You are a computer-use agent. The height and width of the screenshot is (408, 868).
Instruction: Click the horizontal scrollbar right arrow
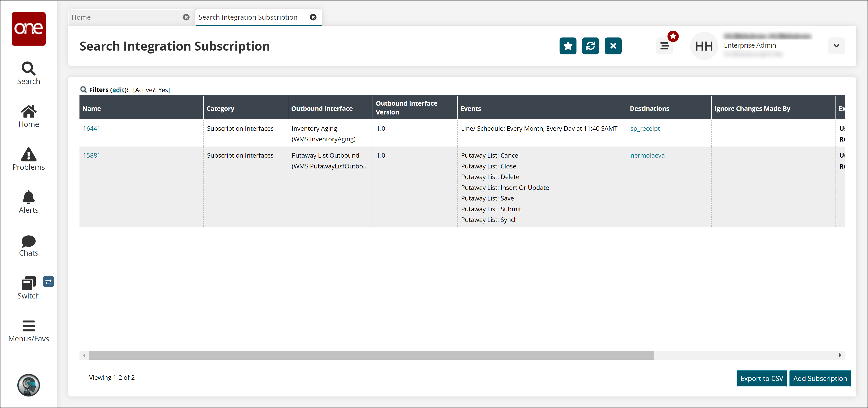pyautogui.click(x=840, y=355)
